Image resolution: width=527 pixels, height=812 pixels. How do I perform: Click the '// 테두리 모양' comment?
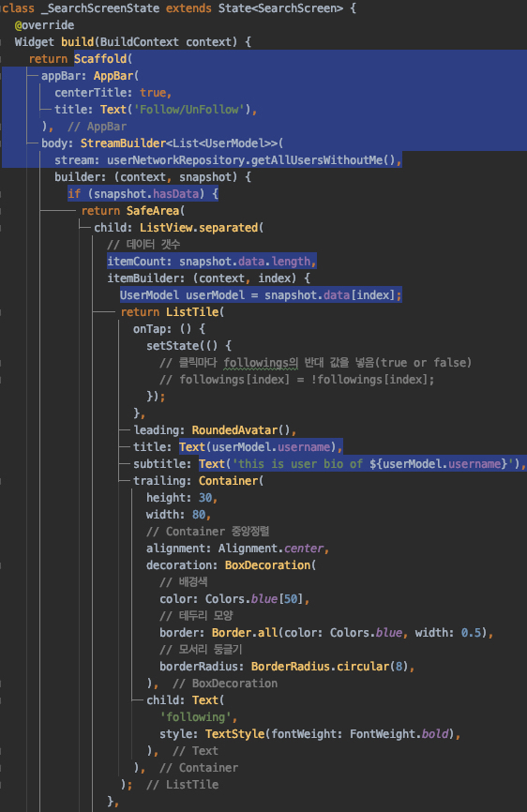pos(197,616)
